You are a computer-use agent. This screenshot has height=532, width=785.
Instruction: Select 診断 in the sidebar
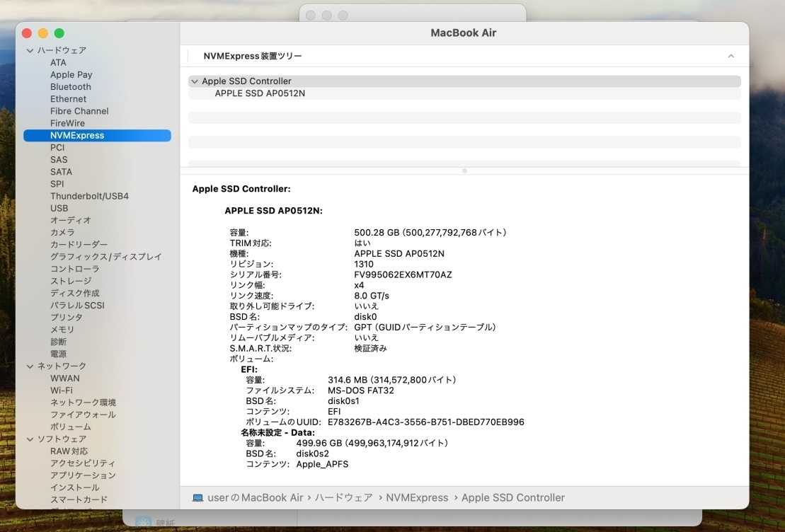coord(58,342)
